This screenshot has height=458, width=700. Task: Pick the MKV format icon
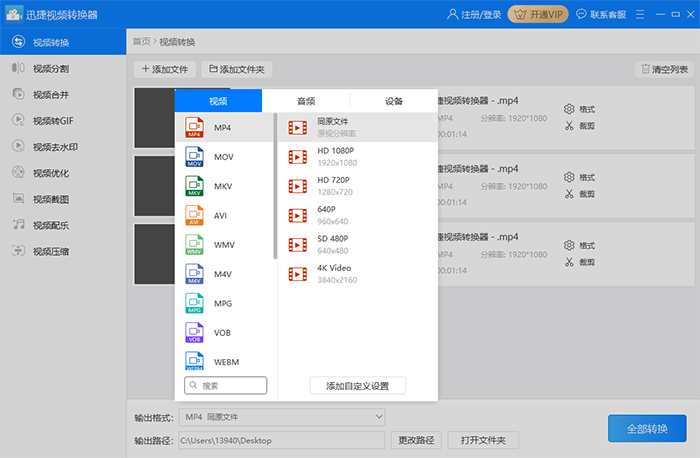coord(194,186)
